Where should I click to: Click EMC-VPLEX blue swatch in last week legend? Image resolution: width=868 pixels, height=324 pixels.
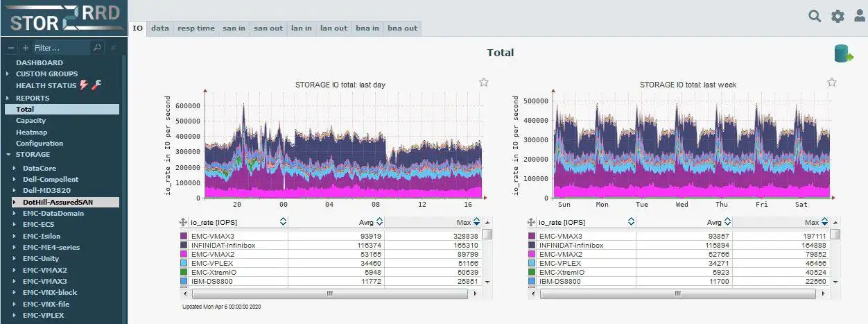pyautogui.click(x=532, y=264)
